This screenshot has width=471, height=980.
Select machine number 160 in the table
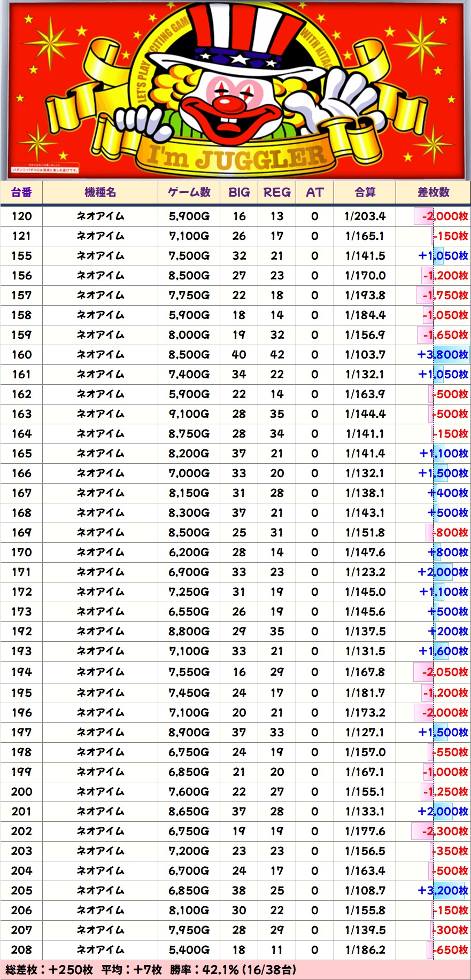(x=21, y=355)
